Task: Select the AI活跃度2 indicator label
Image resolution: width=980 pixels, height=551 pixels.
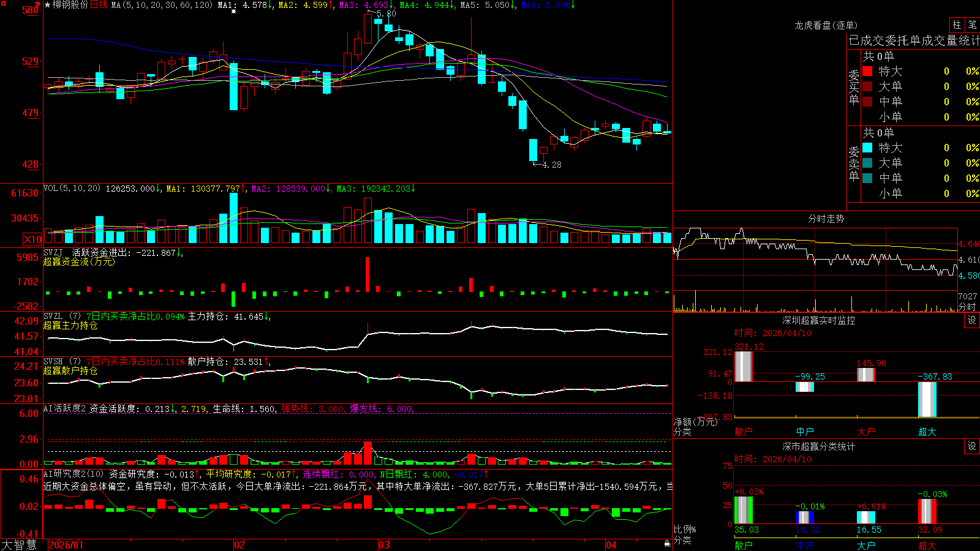Action: 65,408
